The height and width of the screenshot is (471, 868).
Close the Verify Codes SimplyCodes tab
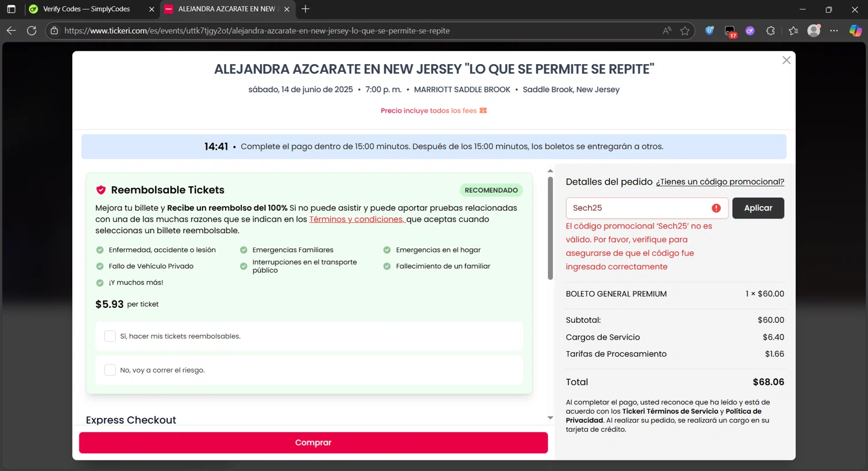click(x=152, y=9)
